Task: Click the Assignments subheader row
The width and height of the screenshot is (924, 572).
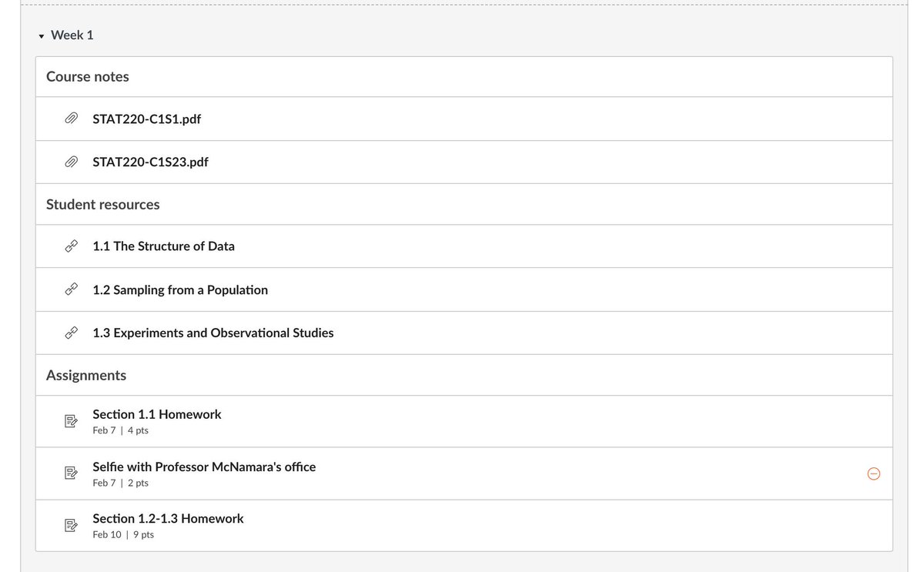Action: point(86,375)
